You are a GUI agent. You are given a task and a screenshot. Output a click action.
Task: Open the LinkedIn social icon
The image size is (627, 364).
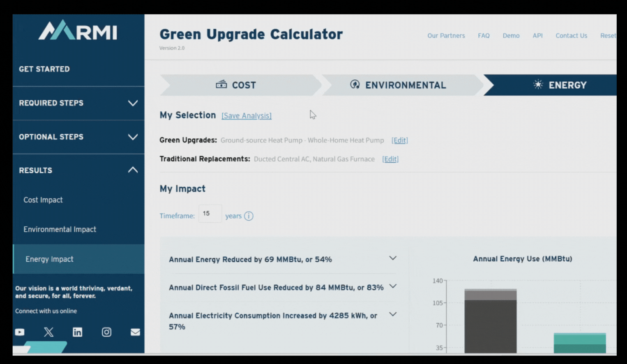(77, 332)
